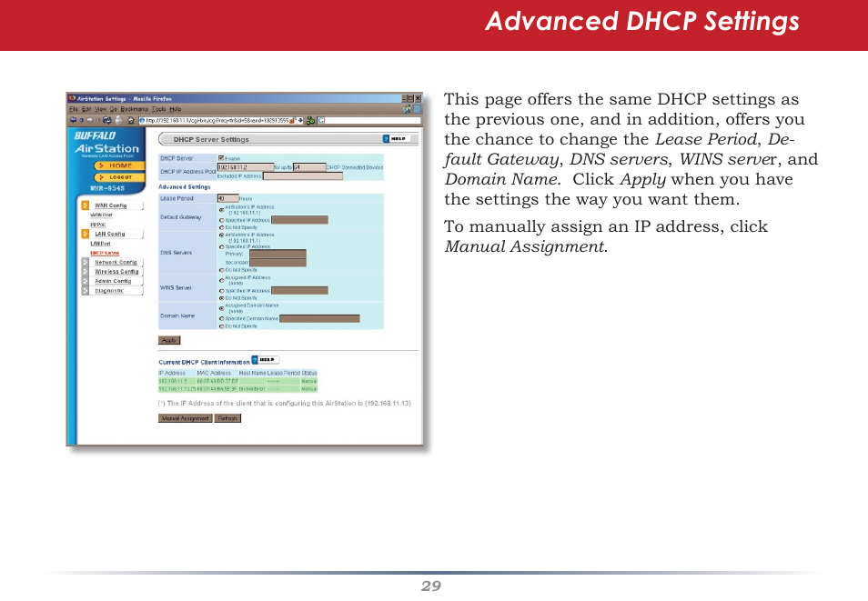Click the Firefox Back arrow button

(73, 120)
